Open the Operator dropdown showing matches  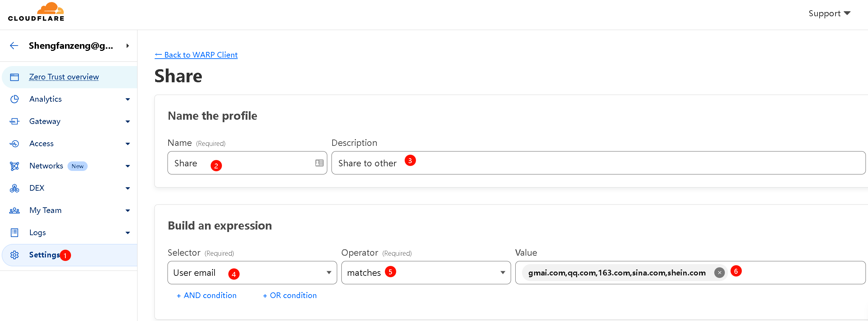coord(426,273)
